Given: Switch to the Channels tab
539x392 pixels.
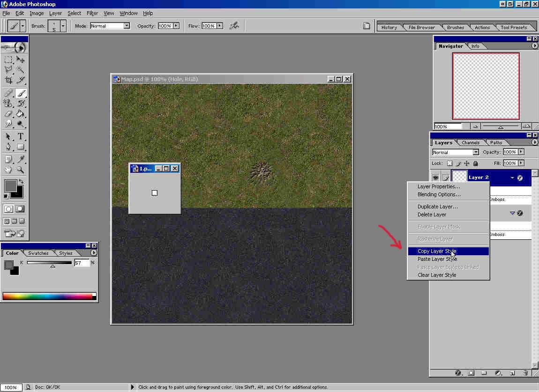Looking at the screenshot, I should [x=470, y=143].
